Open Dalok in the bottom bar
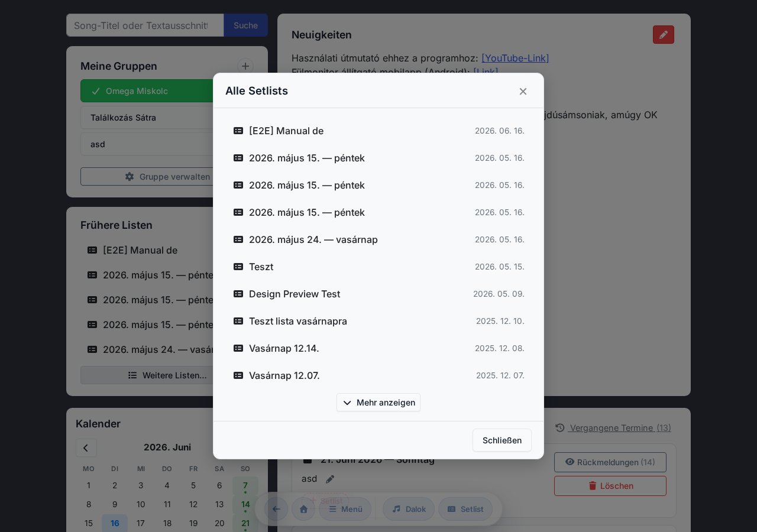The height and width of the screenshot is (532, 757). [409, 509]
